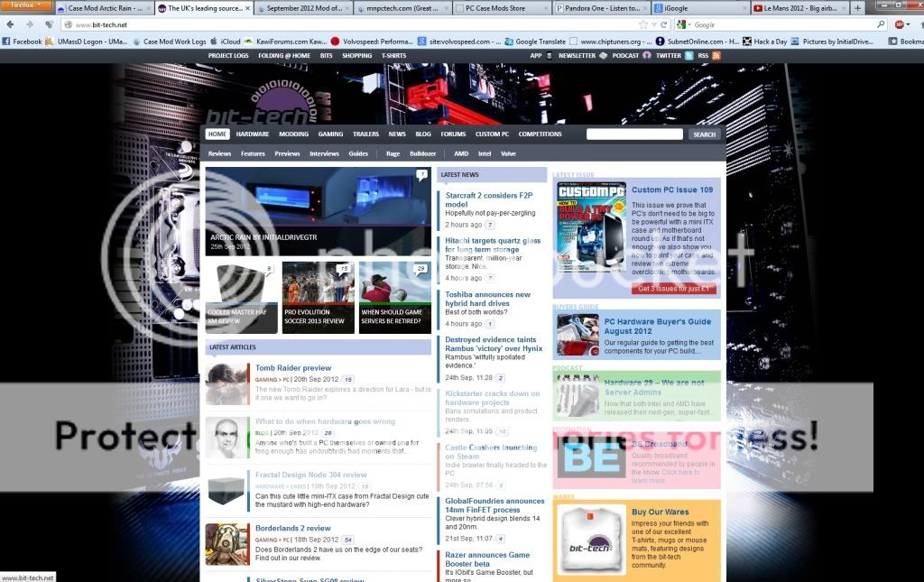Click the browser back arrow

coord(10,24)
